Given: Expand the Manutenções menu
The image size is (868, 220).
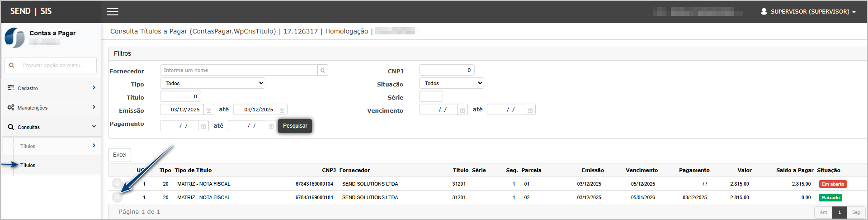Looking at the screenshot, I should click(x=51, y=107).
